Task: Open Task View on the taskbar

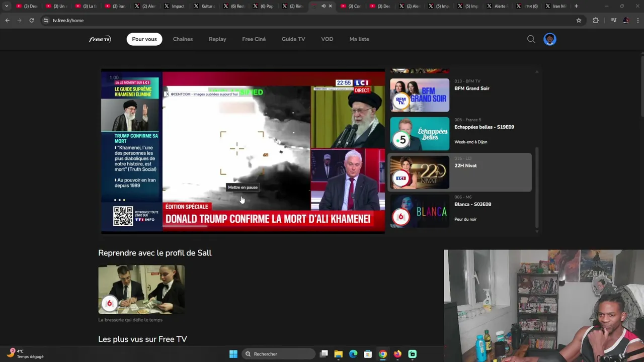Action: tap(324, 354)
